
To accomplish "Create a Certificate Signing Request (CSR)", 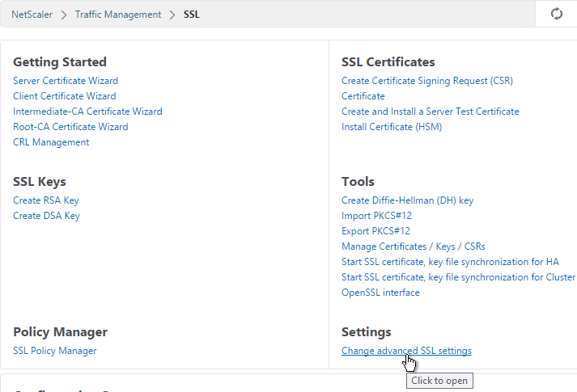I will click(x=427, y=81).
